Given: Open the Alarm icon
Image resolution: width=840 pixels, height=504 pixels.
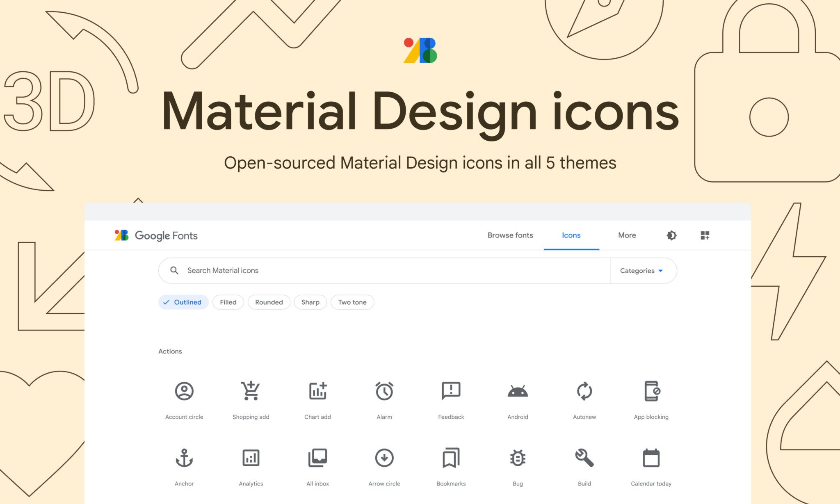Looking at the screenshot, I should pyautogui.click(x=384, y=391).
